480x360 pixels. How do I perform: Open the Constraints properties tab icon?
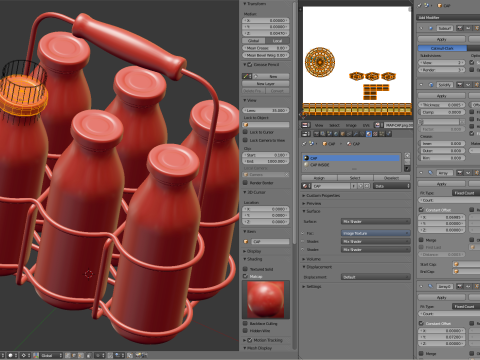tap(349, 134)
